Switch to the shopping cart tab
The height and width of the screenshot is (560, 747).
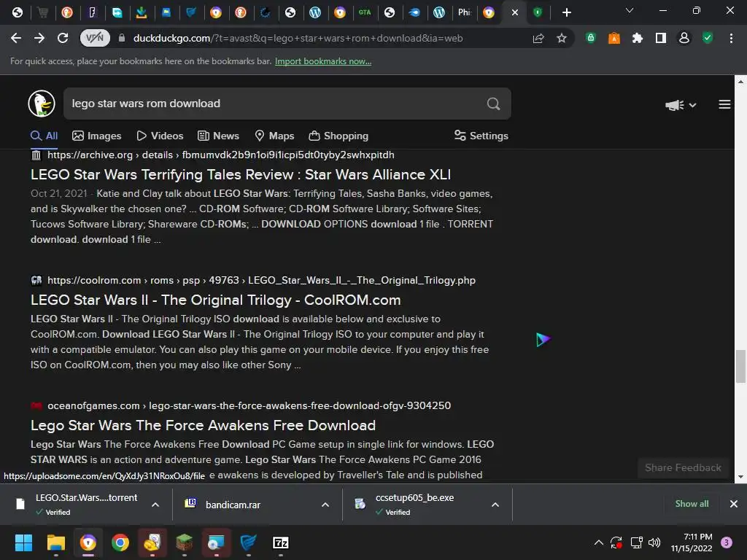coord(42,12)
